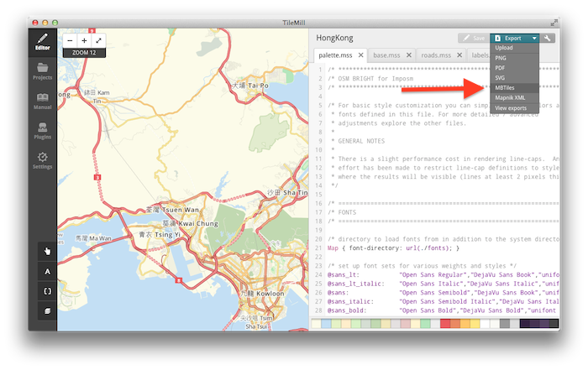Open the Templates hand pointer tool
The height and width of the screenshot is (370, 588).
tap(47, 252)
